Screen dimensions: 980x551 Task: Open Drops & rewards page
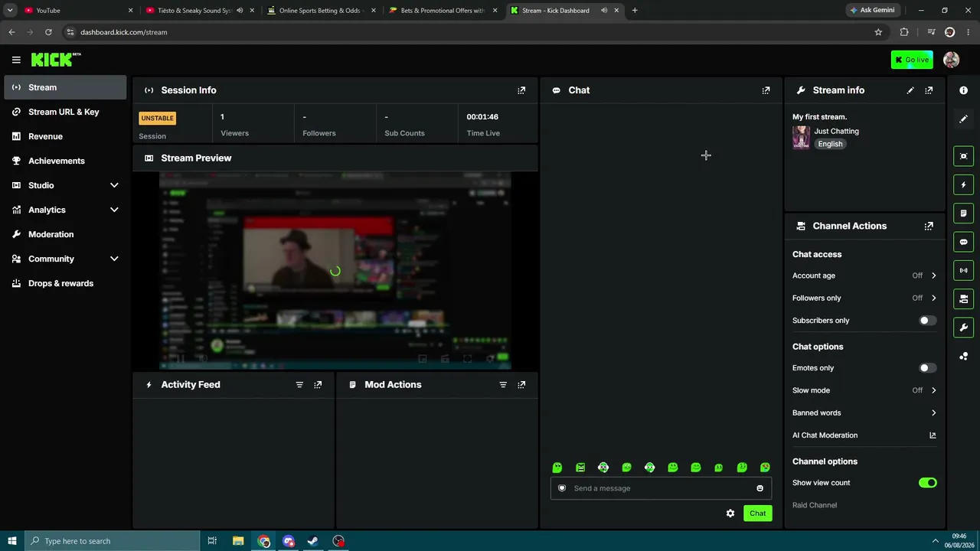(65, 283)
